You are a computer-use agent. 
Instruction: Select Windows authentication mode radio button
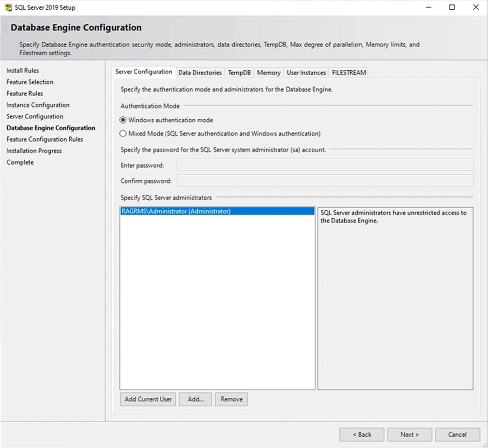(123, 120)
